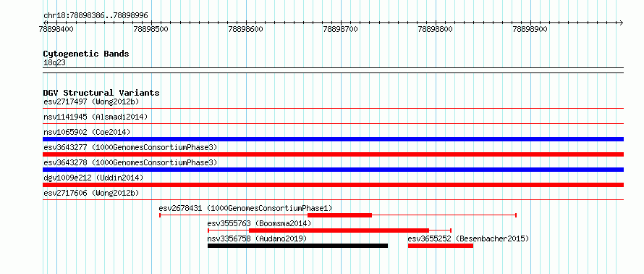Click thick red segment of esv2678431

tap(339, 215)
